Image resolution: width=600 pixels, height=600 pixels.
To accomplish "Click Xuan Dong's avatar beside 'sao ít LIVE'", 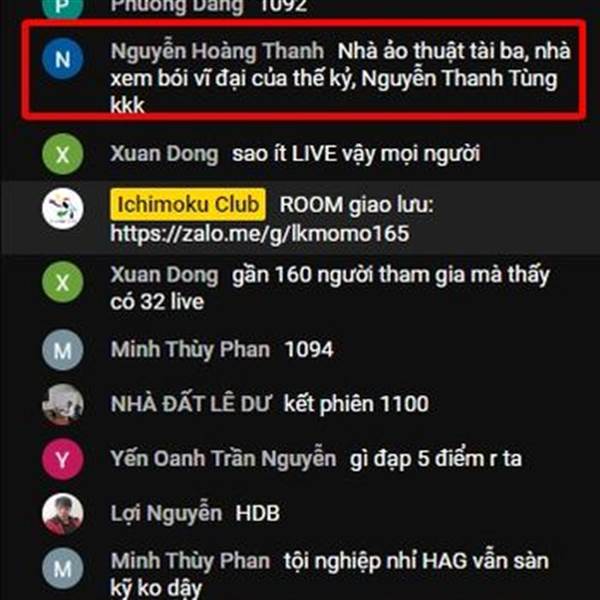I will click(x=62, y=154).
